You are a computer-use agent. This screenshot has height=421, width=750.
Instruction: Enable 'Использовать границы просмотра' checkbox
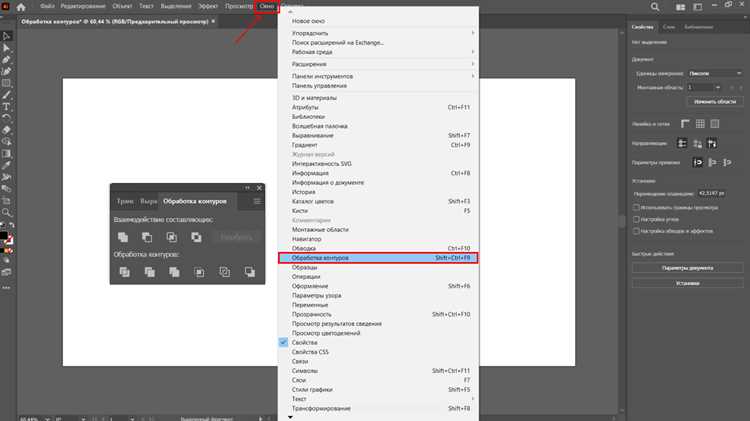[636, 208]
